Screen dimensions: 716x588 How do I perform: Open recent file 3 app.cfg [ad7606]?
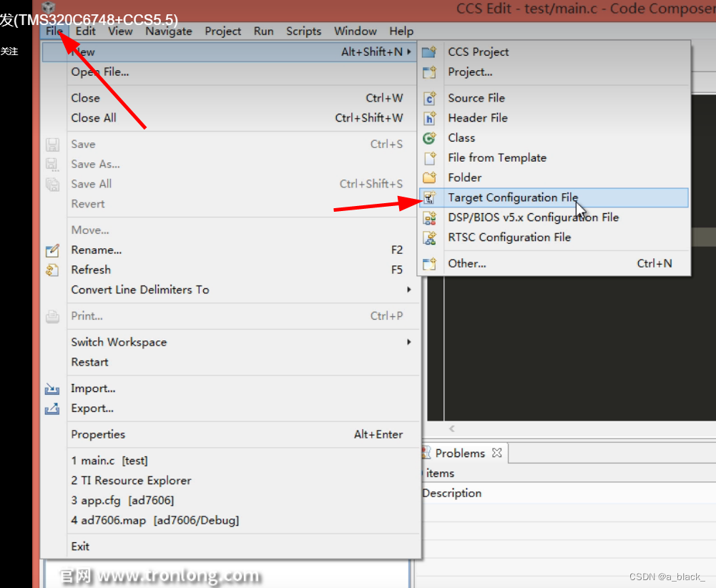coord(230,501)
